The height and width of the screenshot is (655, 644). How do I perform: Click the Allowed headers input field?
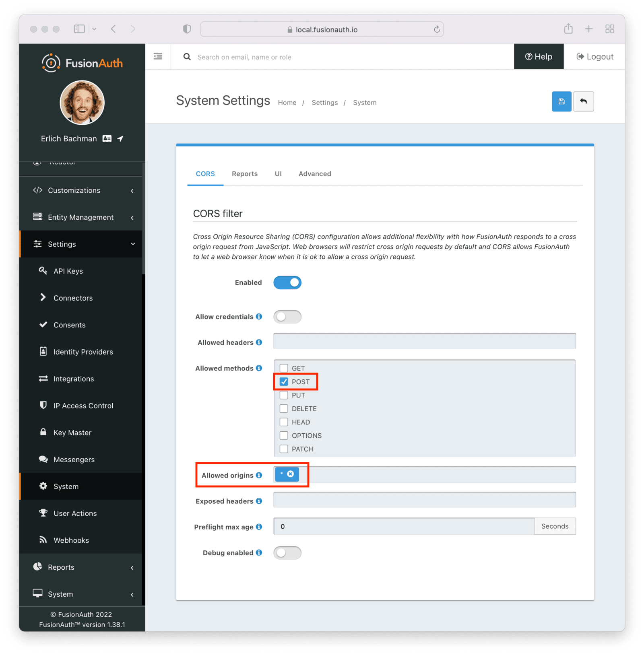click(425, 341)
